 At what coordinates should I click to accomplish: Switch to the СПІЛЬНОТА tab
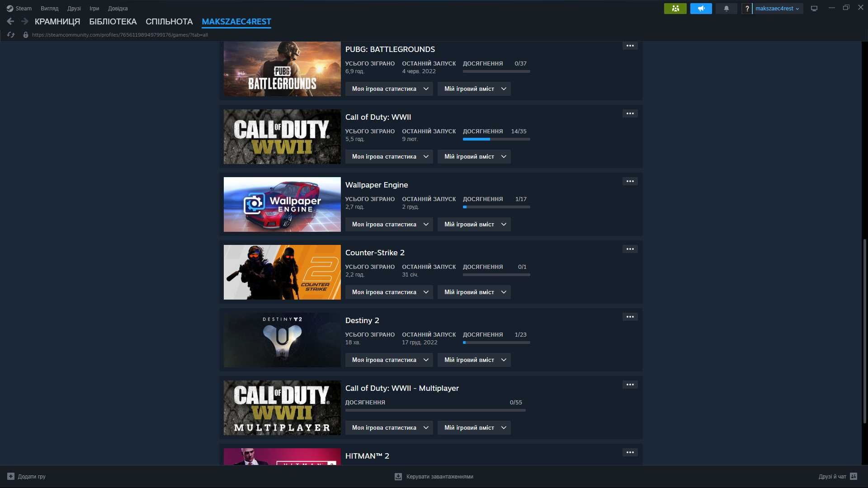tap(169, 22)
